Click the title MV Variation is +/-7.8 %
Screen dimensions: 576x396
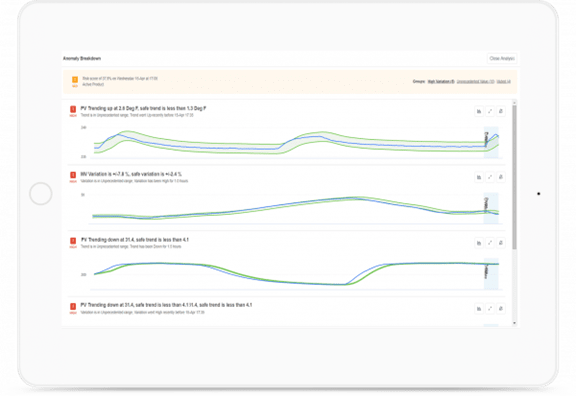(x=131, y=174)
